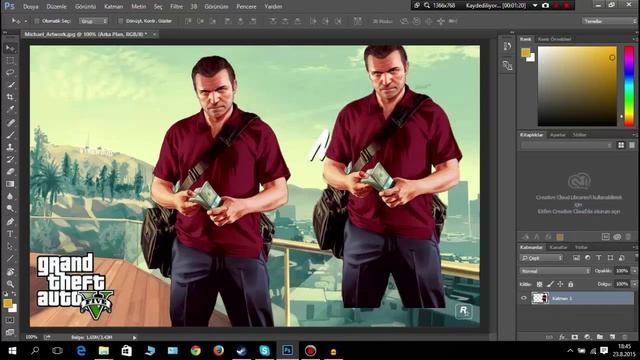Toggle pixel layer filter
Screen dimensions: 640x360
[x=576, y=258]
